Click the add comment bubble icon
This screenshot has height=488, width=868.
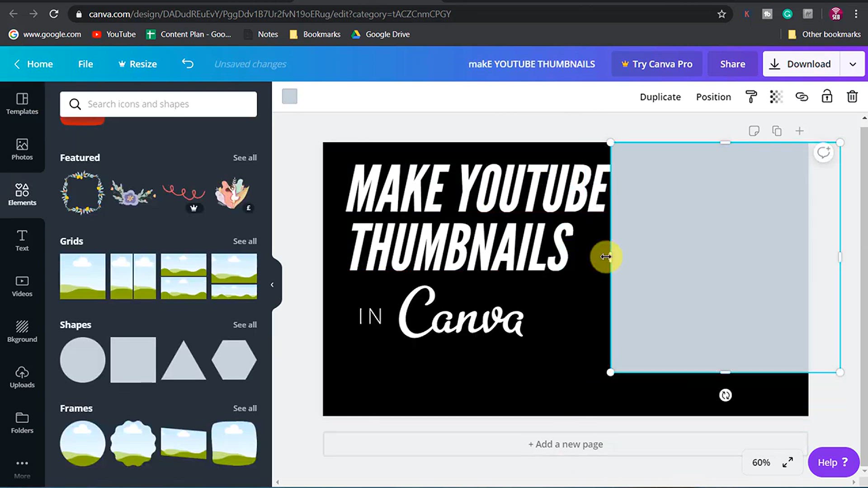coord(823,153)
